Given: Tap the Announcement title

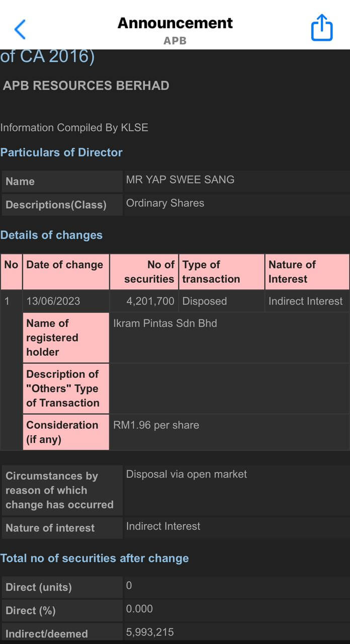Looking at the screenshot, I should coord(175,23).
